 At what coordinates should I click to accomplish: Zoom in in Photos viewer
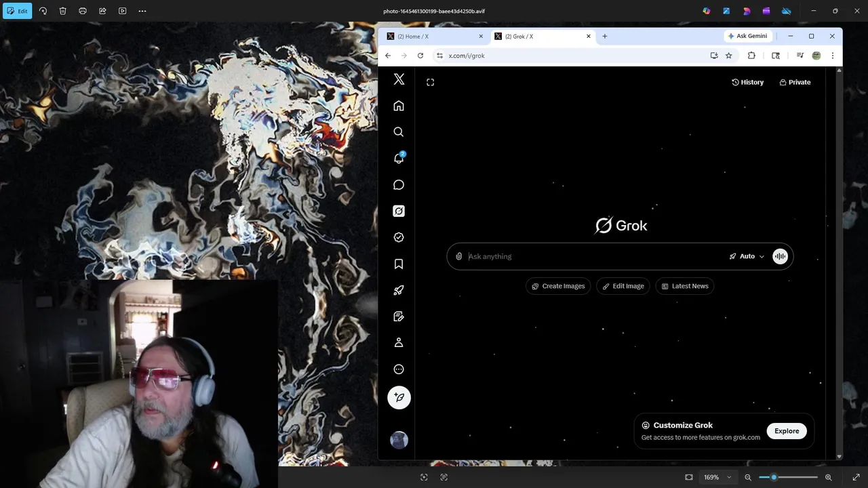[828, 477]
